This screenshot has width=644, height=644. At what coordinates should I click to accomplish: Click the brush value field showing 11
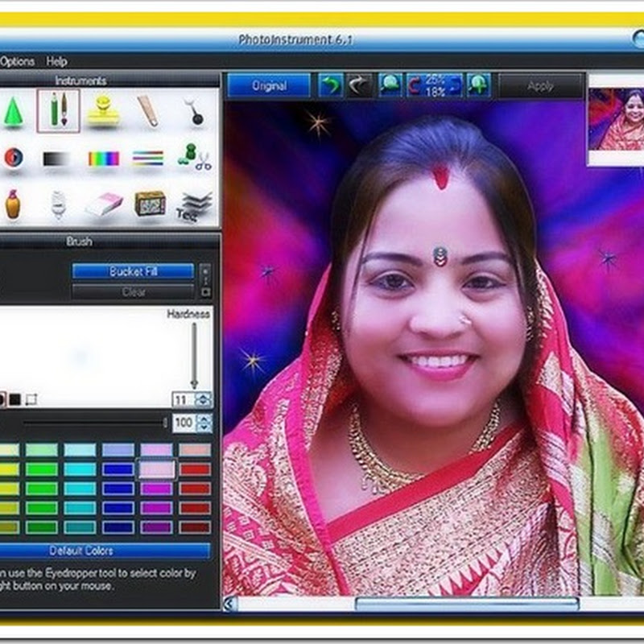[183, 399]
